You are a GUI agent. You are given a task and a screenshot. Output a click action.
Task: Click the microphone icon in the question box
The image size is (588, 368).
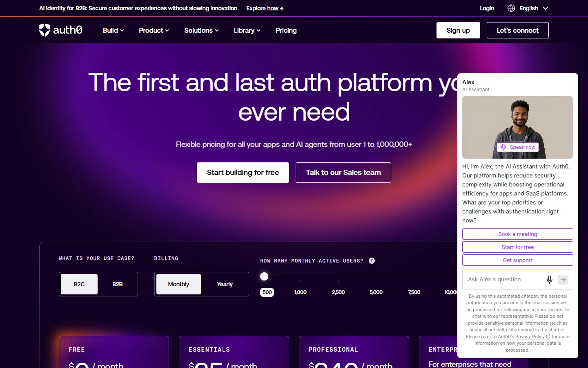(550, 279)
